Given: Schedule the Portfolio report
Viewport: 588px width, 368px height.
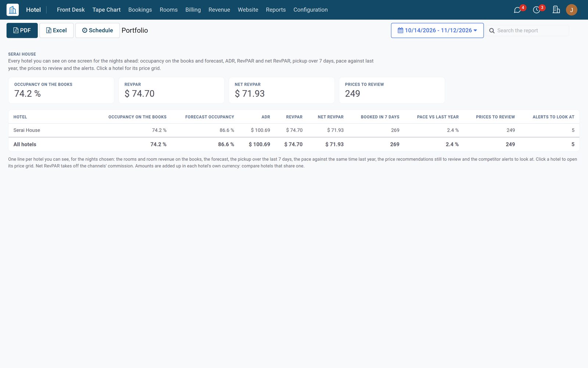Looking at the screenshot, I should pyautogui.click(x=97, y=30).
